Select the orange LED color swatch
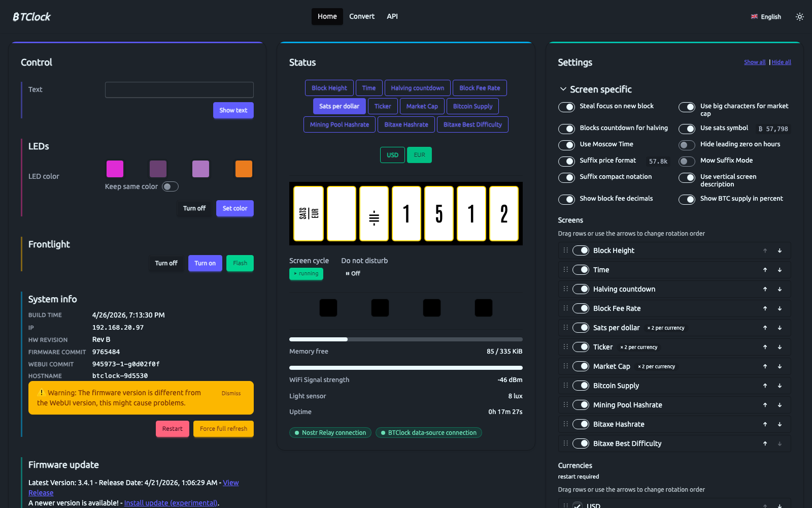 244,169
